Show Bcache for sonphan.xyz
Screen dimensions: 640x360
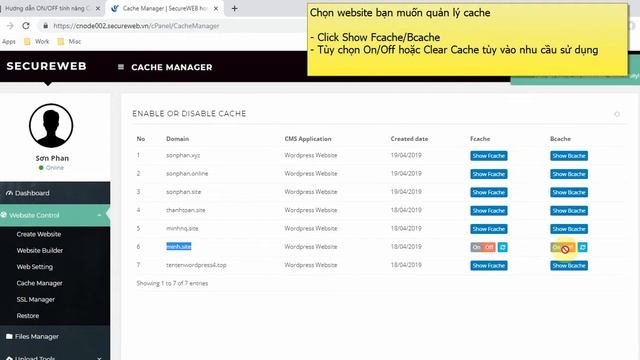tap(569, 156)
